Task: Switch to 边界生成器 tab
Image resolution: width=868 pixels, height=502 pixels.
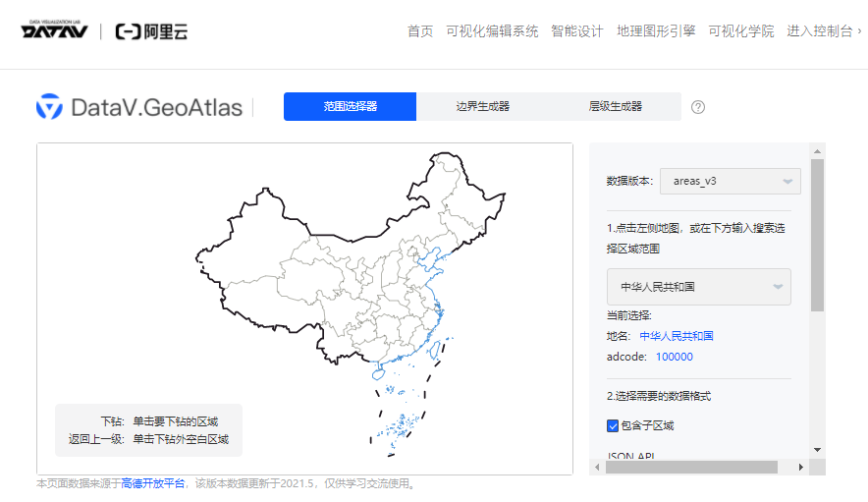Action: point(483,106)
